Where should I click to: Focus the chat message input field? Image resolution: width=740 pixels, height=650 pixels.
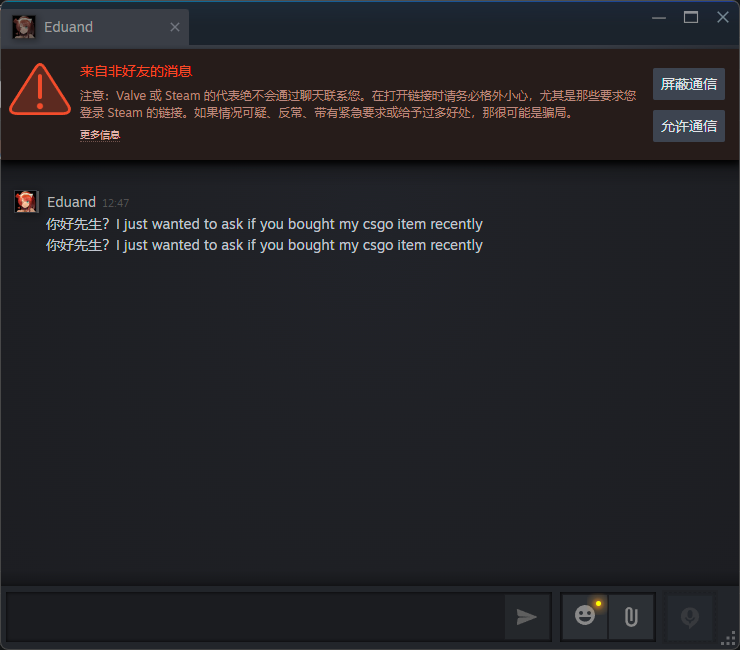(x=255, y=617)
